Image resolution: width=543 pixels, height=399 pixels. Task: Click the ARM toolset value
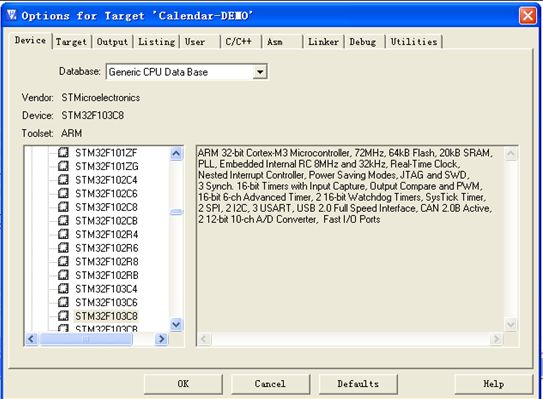[72, 133]
